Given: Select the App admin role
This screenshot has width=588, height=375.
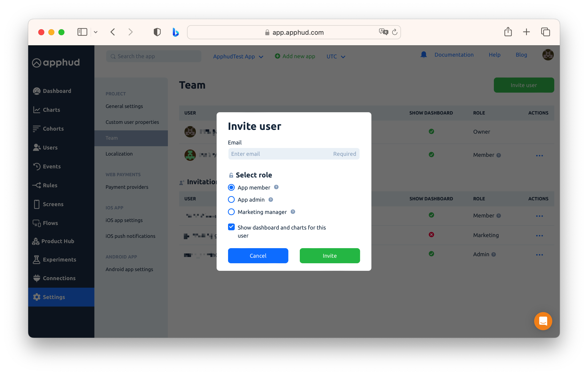Looking at the screenshot, I should 231,200.
